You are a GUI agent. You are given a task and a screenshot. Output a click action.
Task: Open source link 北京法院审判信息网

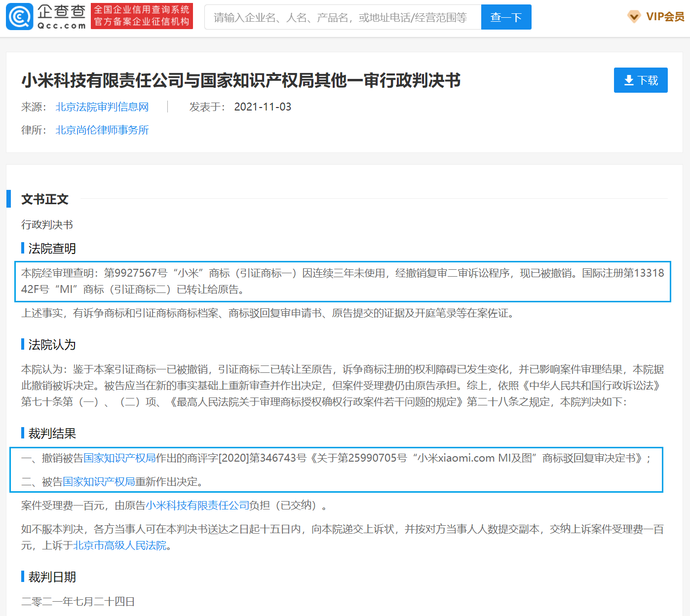102,107
